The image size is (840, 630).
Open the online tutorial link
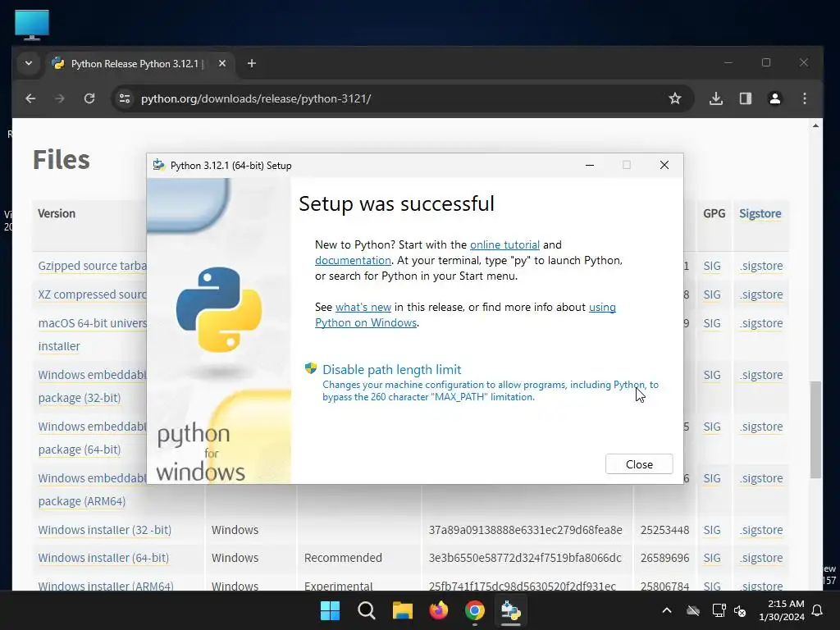point(504,244)
